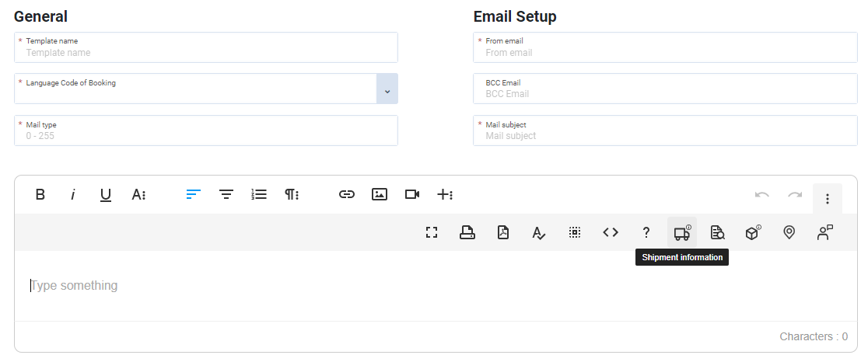868x362 pixels.
Task: Open code view with angle brackets icon
Action: point(611,232)
